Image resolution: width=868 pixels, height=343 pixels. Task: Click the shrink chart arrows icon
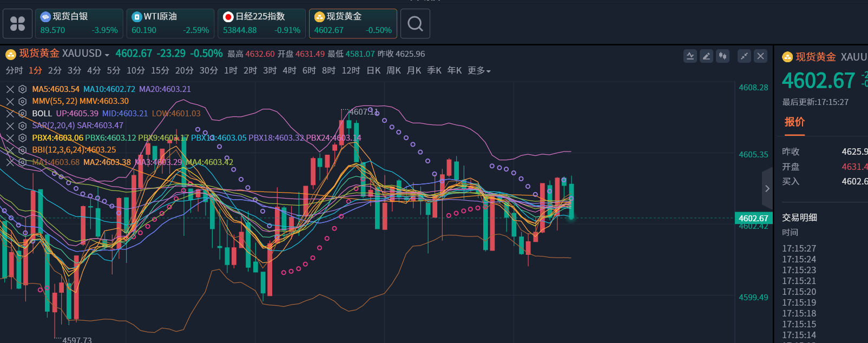(x=745, y=56)
